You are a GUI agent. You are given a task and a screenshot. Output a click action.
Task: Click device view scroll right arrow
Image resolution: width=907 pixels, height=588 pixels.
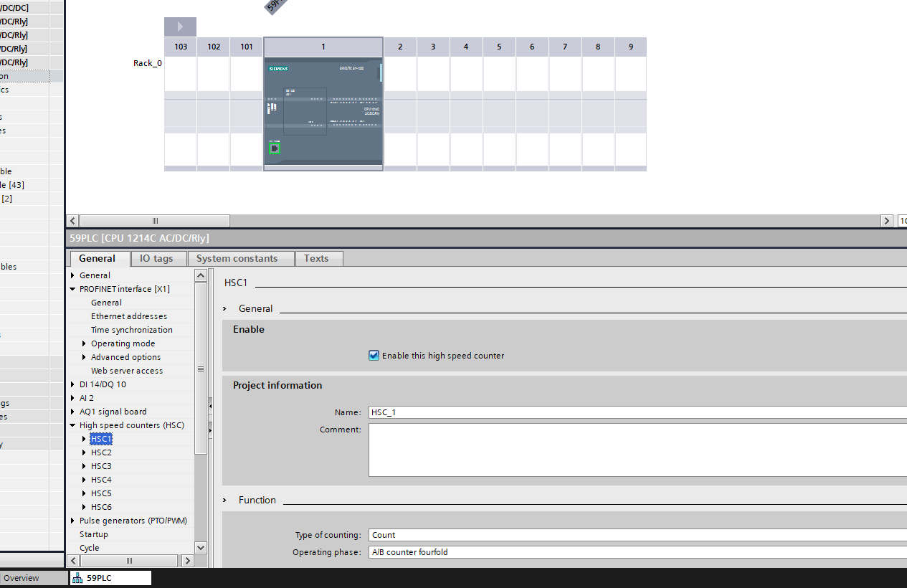(x=887, y=221)
